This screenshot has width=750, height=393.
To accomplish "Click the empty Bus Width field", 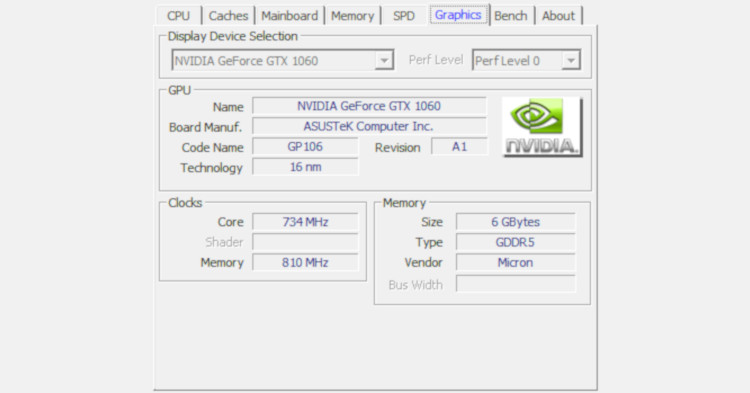I will 515,284.
